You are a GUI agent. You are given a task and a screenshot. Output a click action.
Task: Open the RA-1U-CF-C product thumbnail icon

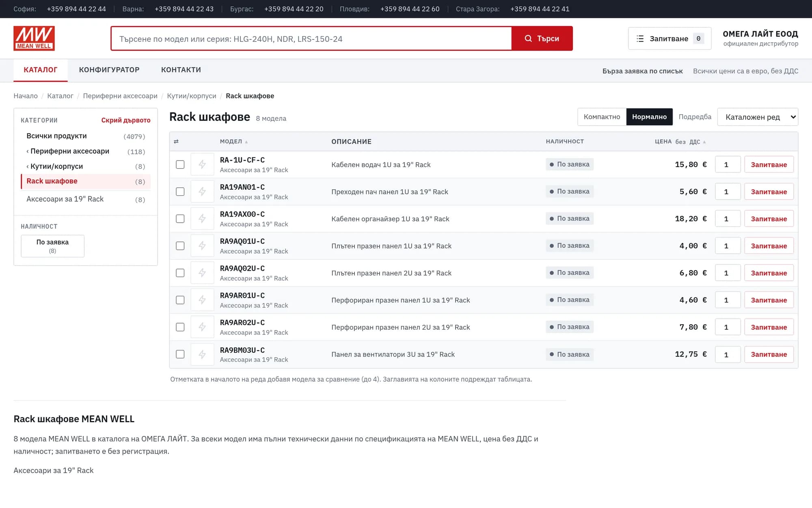click(x=202, y=164)
